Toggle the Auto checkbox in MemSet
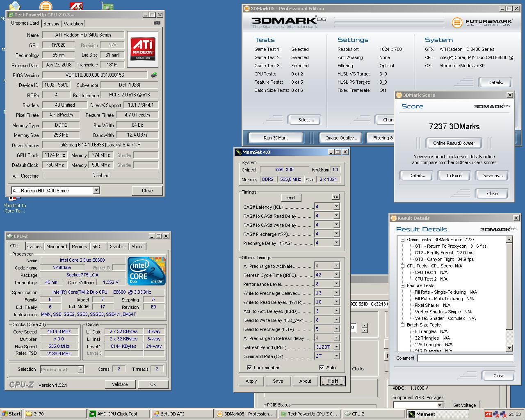The width and height of the screenshot is (525, 420). pos(322,367)
